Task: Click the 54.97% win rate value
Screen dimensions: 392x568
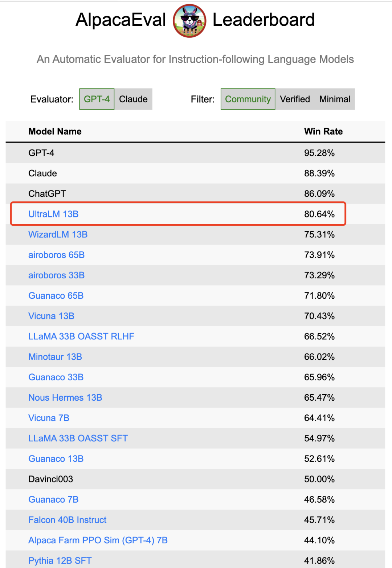Action: (x=319, y=438)
